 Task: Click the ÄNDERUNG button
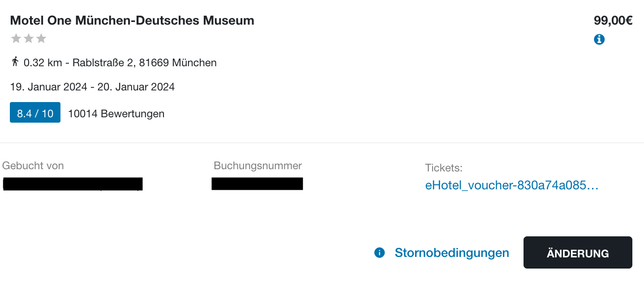[578, 253]
